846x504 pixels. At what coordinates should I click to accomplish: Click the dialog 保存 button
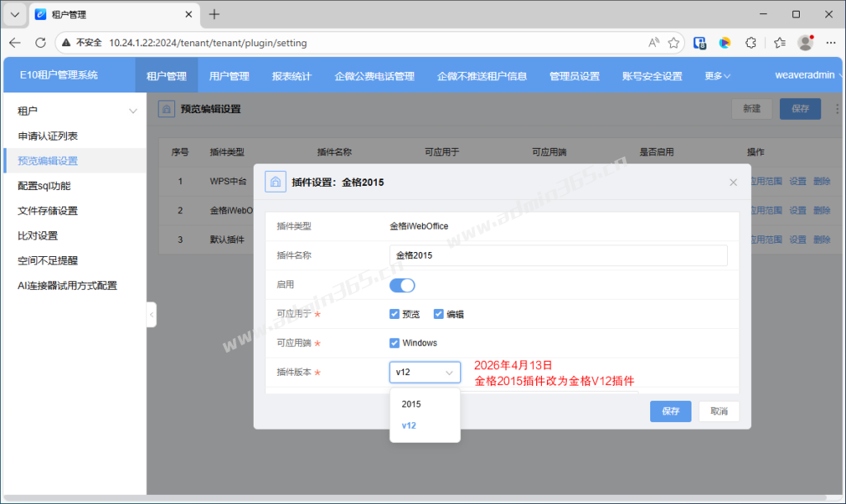click(671, 411)
